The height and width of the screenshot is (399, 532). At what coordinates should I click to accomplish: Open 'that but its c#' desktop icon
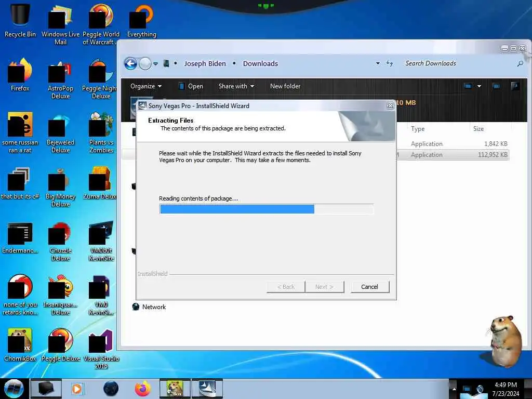(20, 183)
